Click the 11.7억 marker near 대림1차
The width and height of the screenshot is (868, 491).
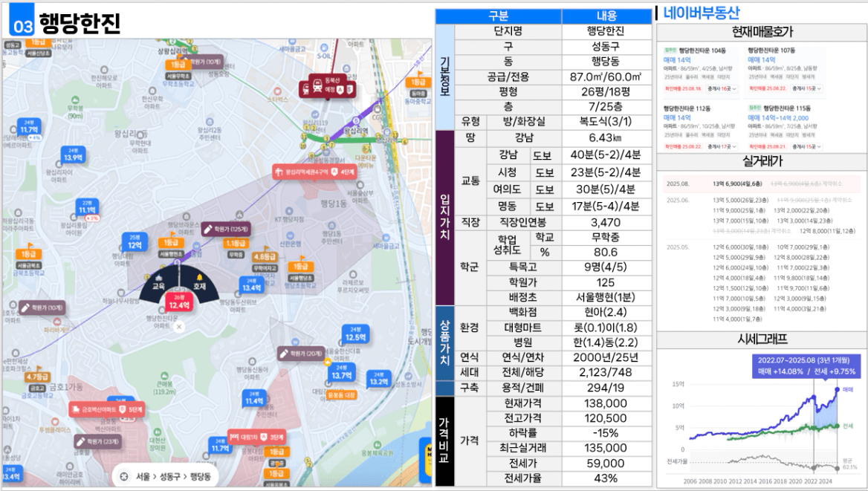click(x=220, y=446)
